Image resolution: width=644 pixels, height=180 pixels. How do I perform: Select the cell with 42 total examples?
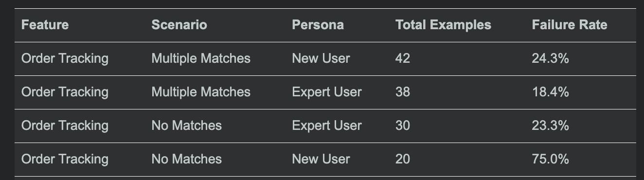pyautogui.click(x=403, y=58)
